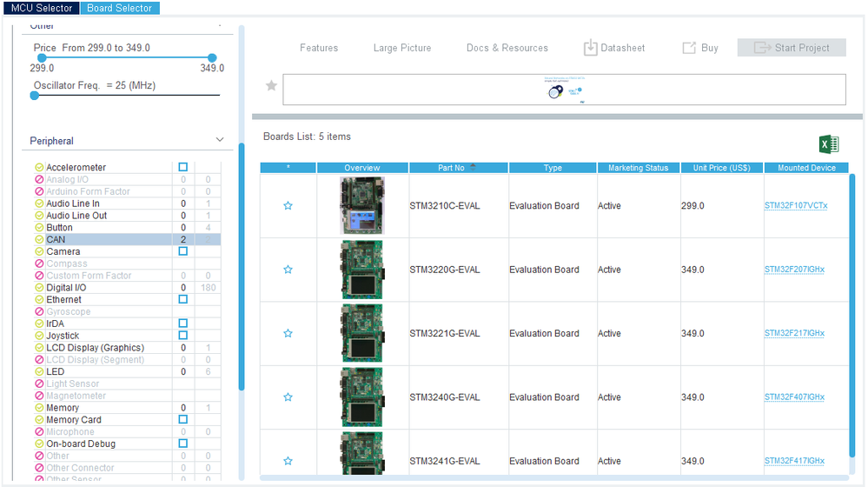Click the STM3210C-EVAL board thumbnail

[x=362, y=205]
